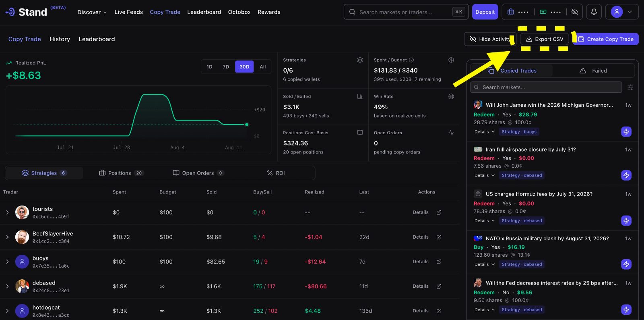Image resolution: width=644 pixels, height=320 pixels.
Task: Expand Details on Iran airspace closure trade
Action: (485, 175)
